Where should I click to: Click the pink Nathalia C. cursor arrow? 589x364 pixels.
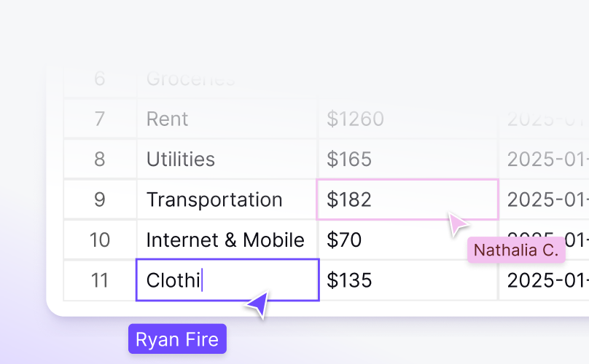[x=458, y=224]
